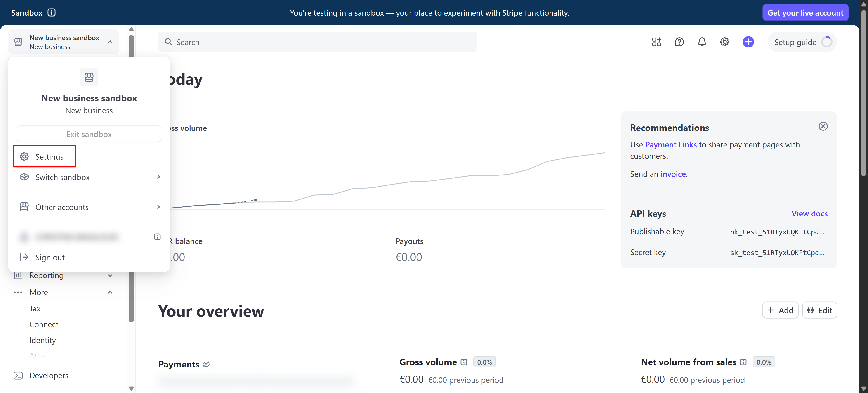Click the Exit sandbox button
Image resolution: width=868 pixels, height=393 pixels.
pyautogui.click(x=89, y=134)
